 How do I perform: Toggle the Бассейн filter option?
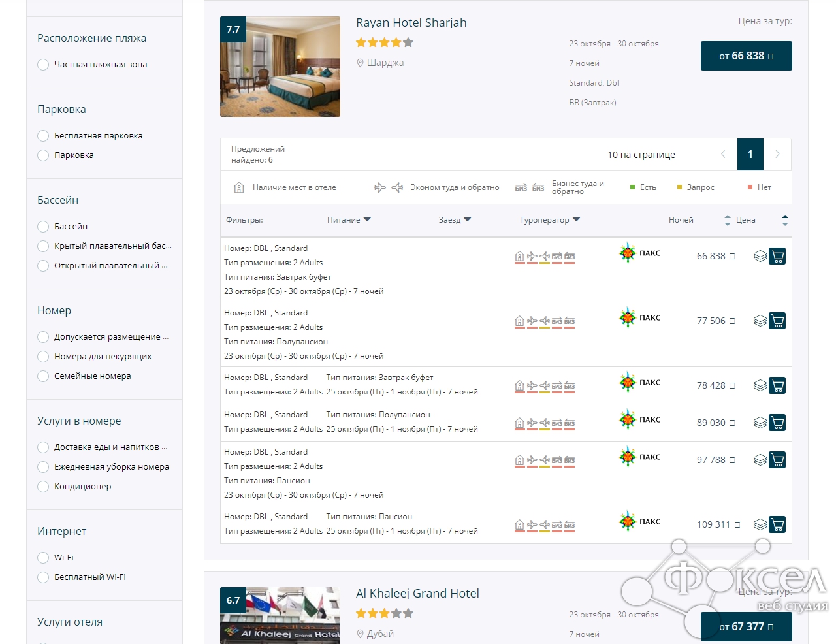coord(43,227)
